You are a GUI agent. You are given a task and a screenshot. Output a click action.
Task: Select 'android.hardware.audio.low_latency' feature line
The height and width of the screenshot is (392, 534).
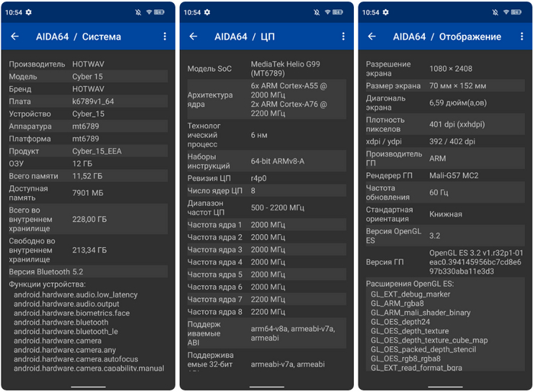tap(76, 294)
